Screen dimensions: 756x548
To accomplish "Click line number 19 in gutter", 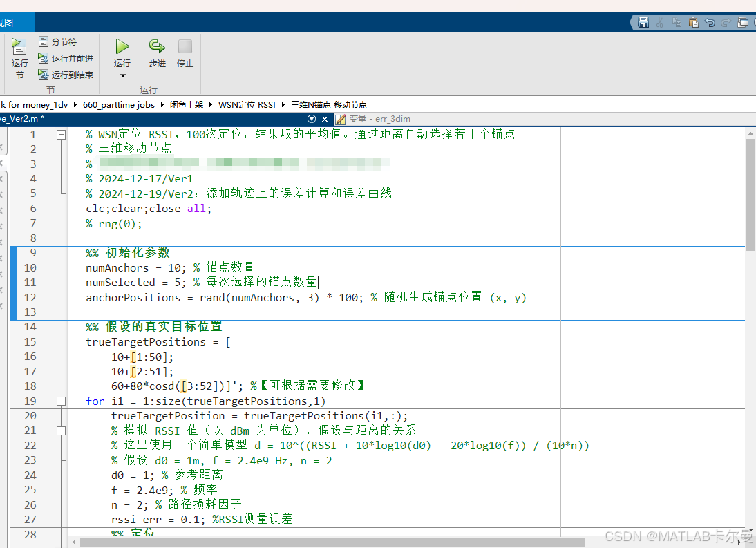I will click(x=30, y=401).
